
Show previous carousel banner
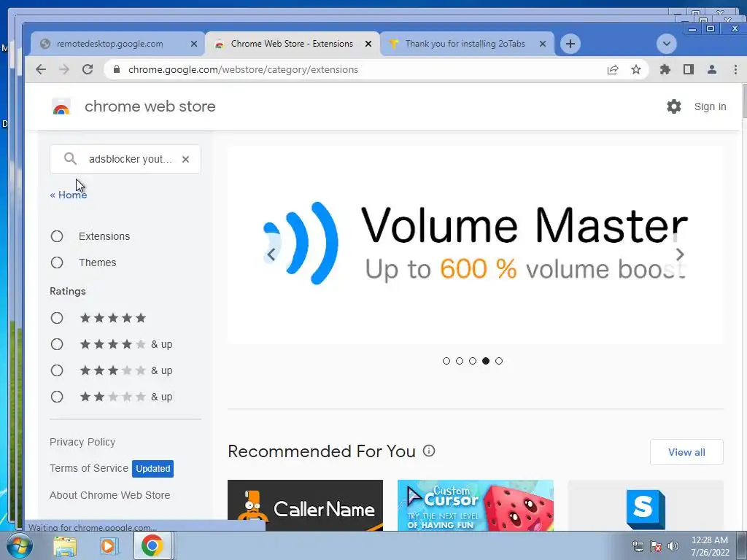click(x=271, y=254)
